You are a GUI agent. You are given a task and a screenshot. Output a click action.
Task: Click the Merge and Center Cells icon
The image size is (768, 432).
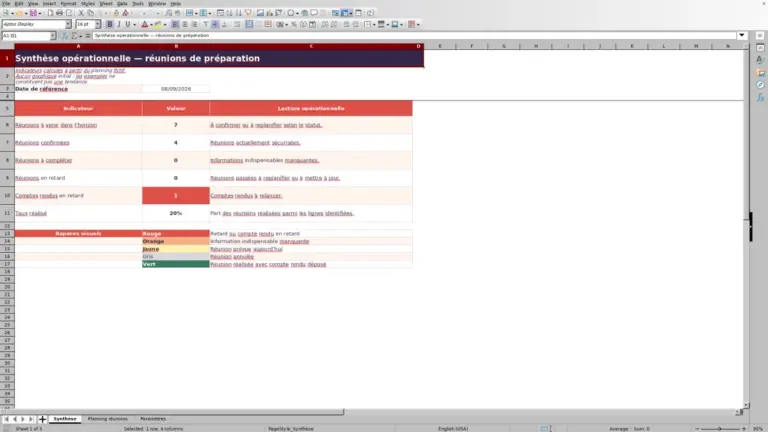(x=249, y=24)
